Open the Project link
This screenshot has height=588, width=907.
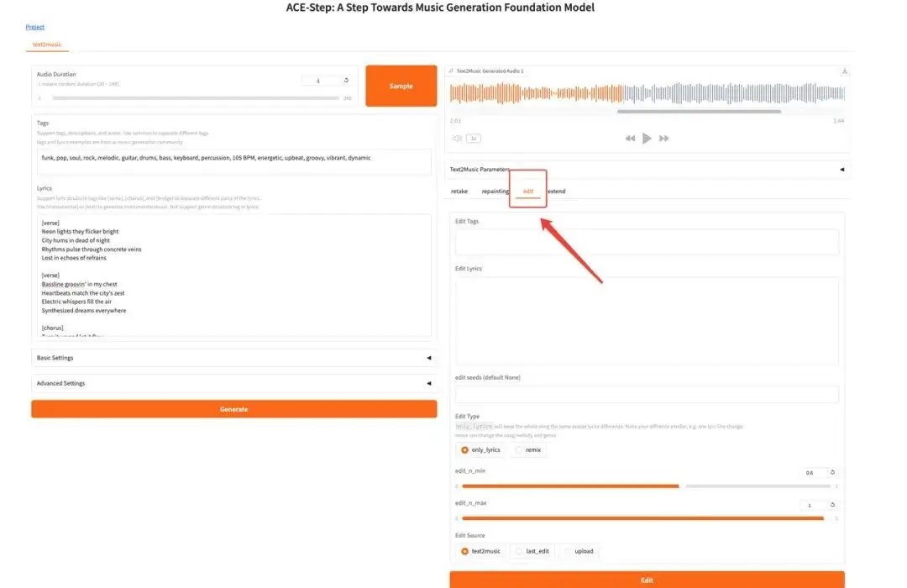click(x=34, y=27)
